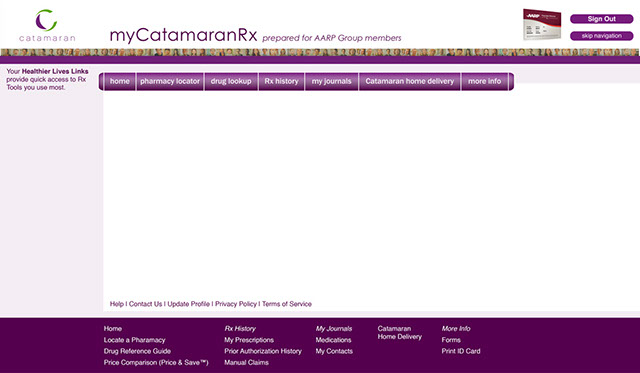This screenshot has height=373, width=640.
Task: Click the skip navigation button
Action: tap(602, 36)
